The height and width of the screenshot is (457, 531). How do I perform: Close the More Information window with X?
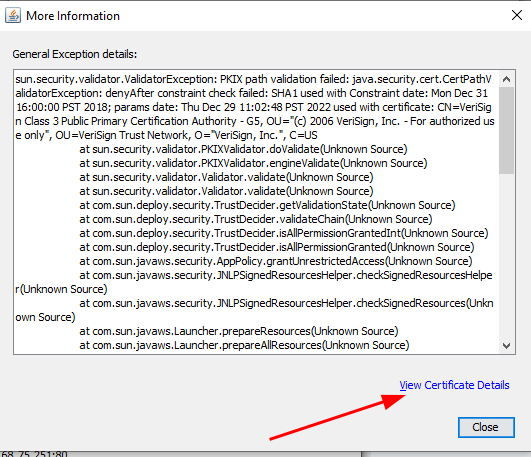click(517, 15)
